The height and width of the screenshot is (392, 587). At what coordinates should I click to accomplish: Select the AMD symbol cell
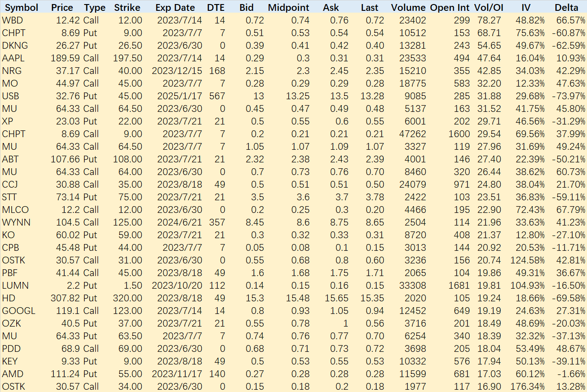[x=12, y=374]
